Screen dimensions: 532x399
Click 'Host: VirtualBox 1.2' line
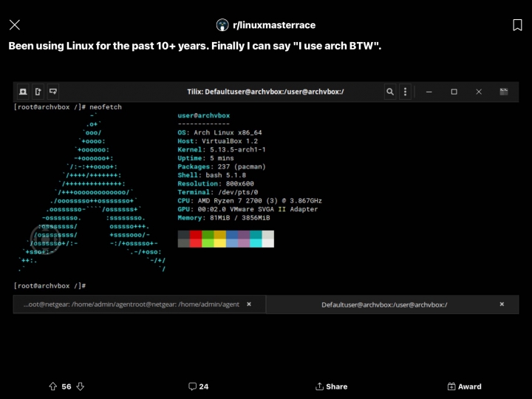[217, 141]
